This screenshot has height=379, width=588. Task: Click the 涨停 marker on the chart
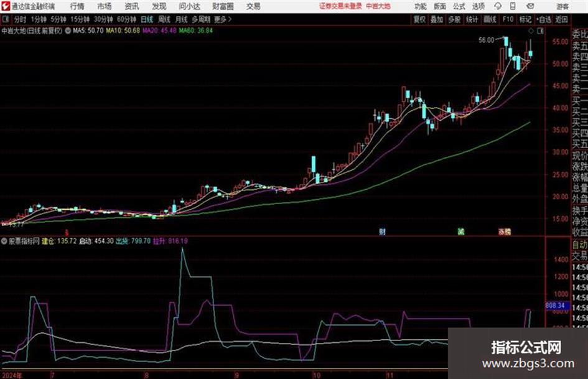505,232
